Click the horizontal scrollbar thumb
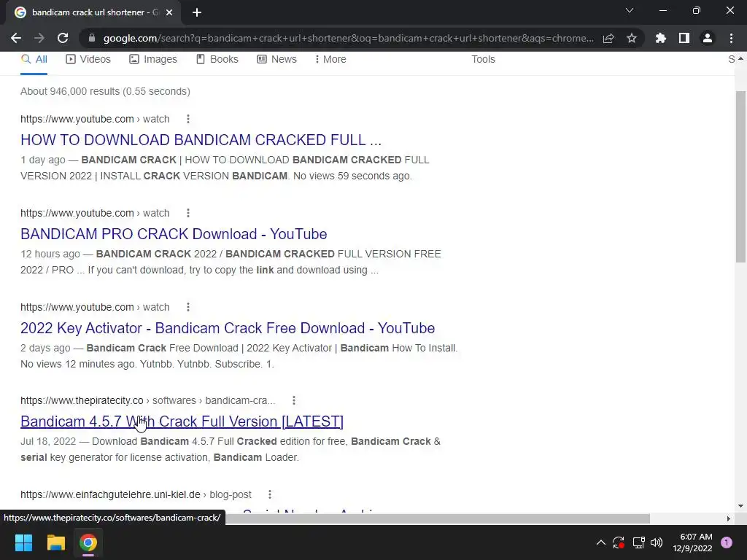747x560 pixels. (x=438, y=518)
